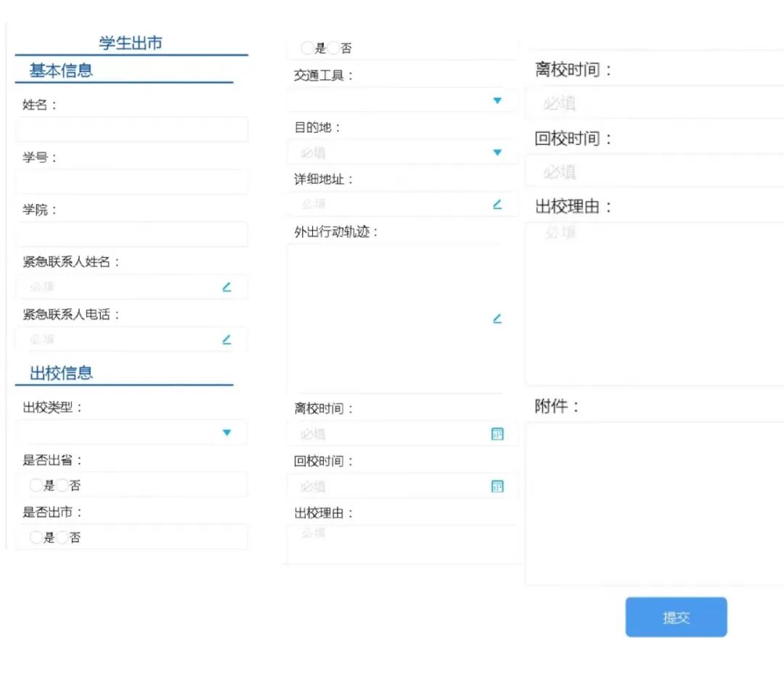The width and height of the screenshot is (784, 678).
Task: Click the 姓名 input field
Action: click(x=131, y=129)
